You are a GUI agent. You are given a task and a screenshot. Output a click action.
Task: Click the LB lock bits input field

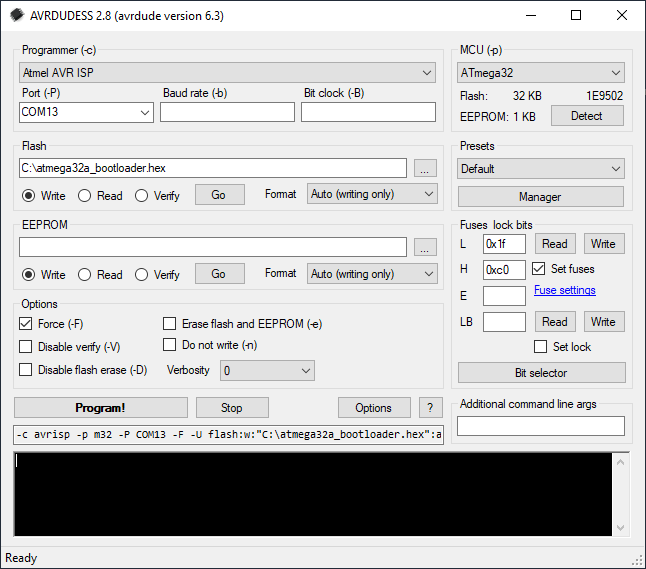pos(504,321)
